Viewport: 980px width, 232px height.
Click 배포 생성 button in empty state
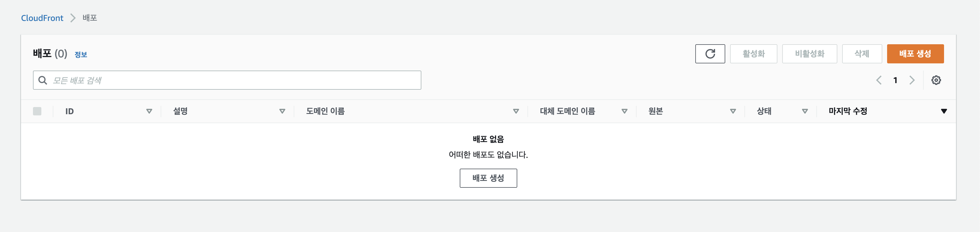tap(488, 178)
